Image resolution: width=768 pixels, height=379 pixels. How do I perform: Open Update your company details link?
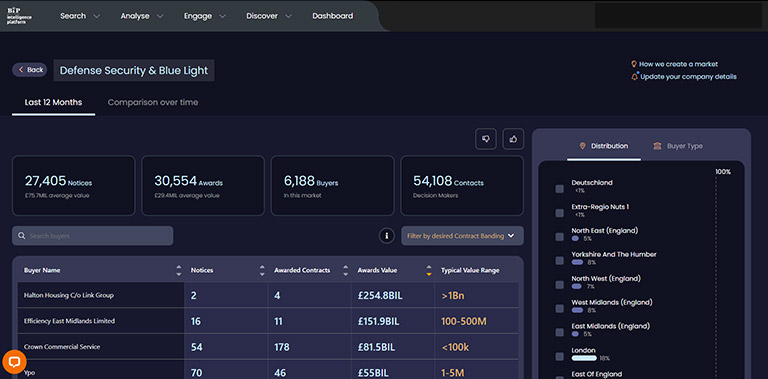[688, 76]
